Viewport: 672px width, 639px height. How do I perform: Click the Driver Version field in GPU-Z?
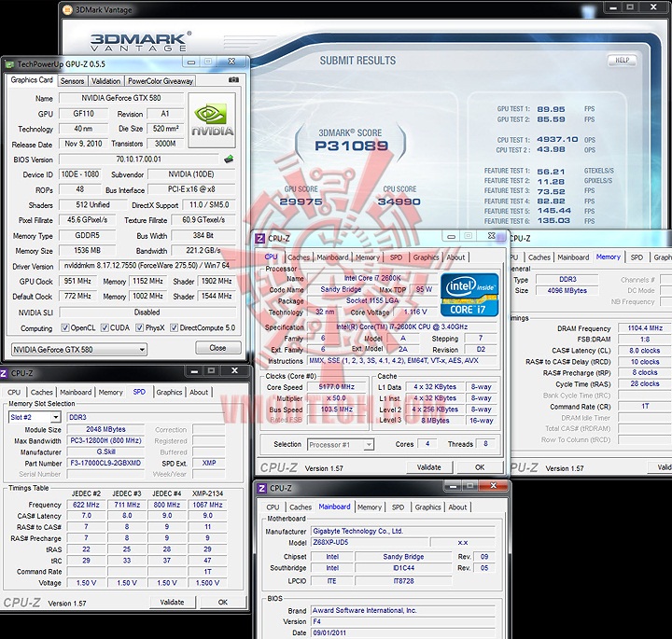pos(147,266)
